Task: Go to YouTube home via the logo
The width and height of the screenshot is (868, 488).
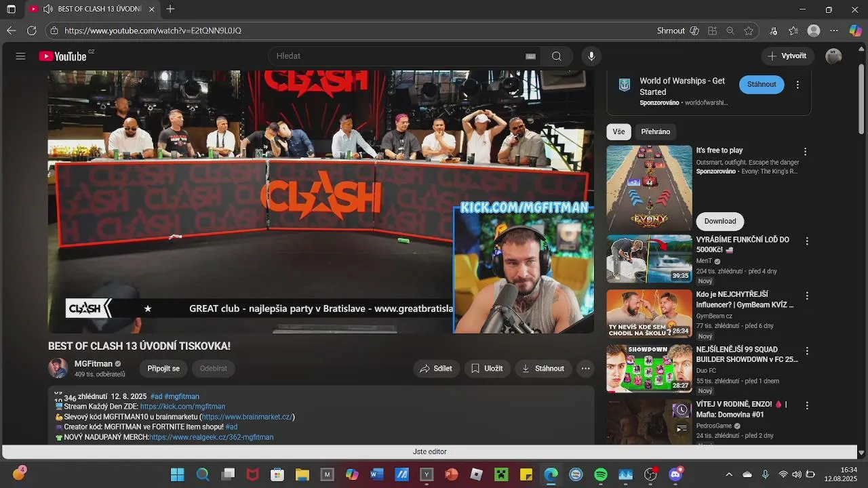Action: point(62,56)
